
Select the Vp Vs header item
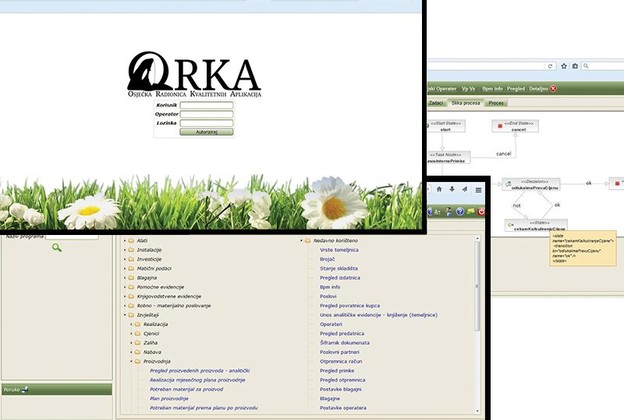point(468,89)
